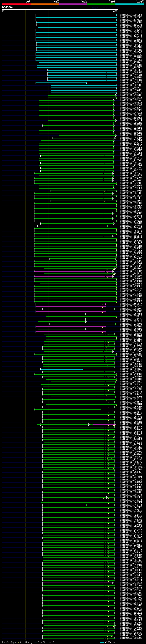Viewport: 146px width, 644px height.
Task: Open UniRef100_A9PFN3 hit
Action: (131, 50)
